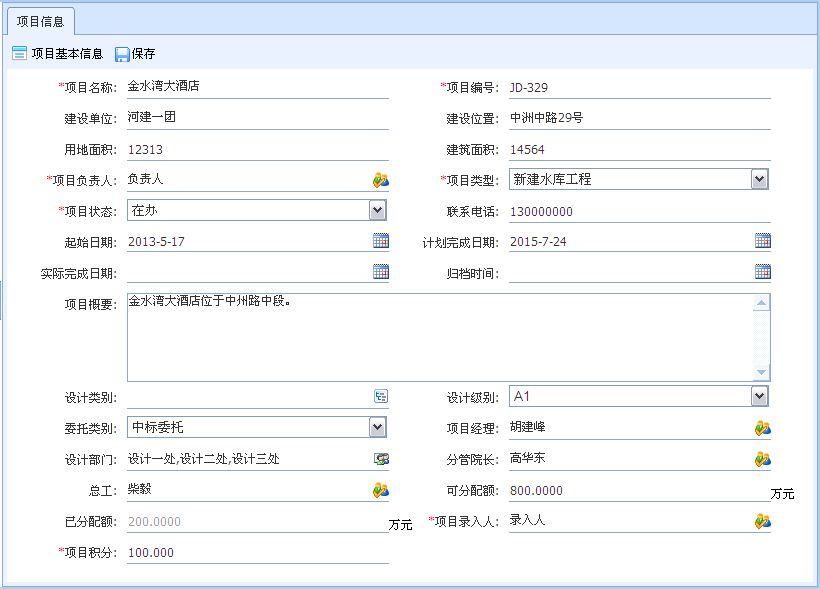Screen dimensions: 820x589
Task: Open the 分管院长 person picker icon
Action: [762, 457]
